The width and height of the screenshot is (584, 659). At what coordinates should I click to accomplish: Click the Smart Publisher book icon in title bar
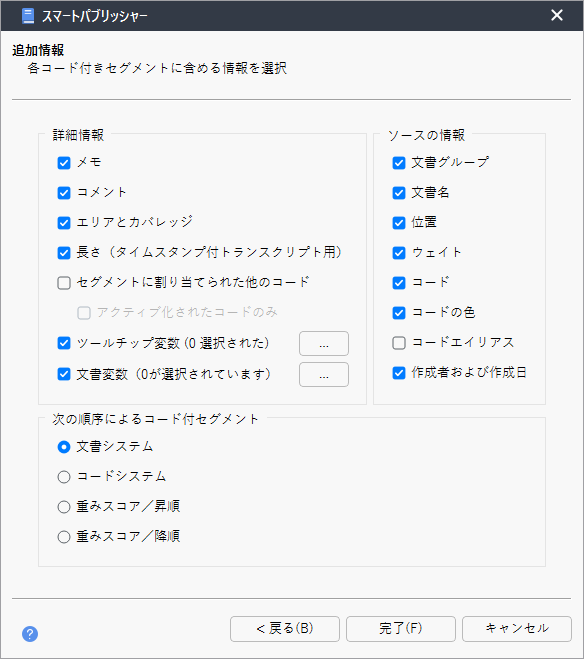click(28, 16)
